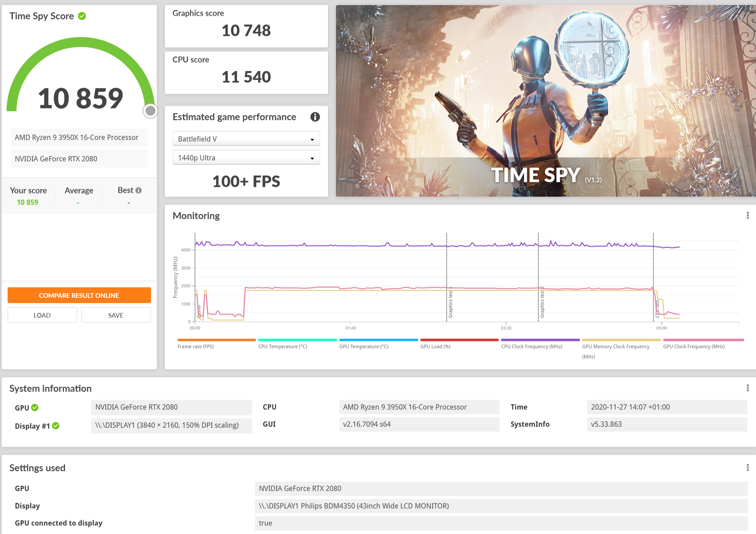
Task: Toggle the CPU Temperature legend series
Action: click(283, 346)
